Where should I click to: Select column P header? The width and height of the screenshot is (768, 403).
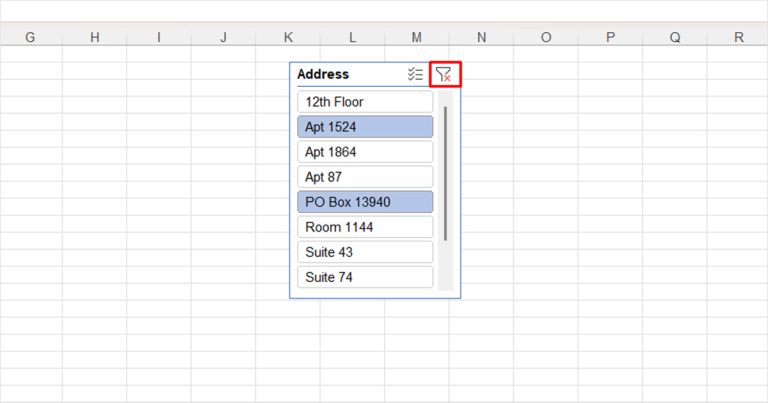point(610,37)
